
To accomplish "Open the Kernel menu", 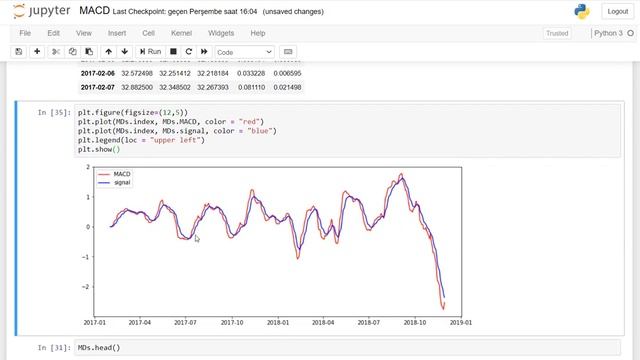I will coord(181,33).
